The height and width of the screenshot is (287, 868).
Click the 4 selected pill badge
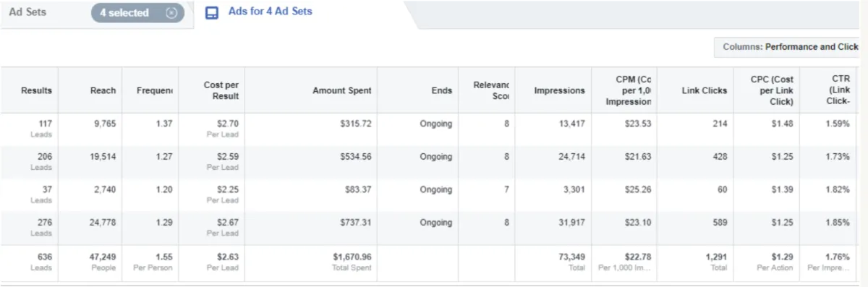tap(137, 13)
